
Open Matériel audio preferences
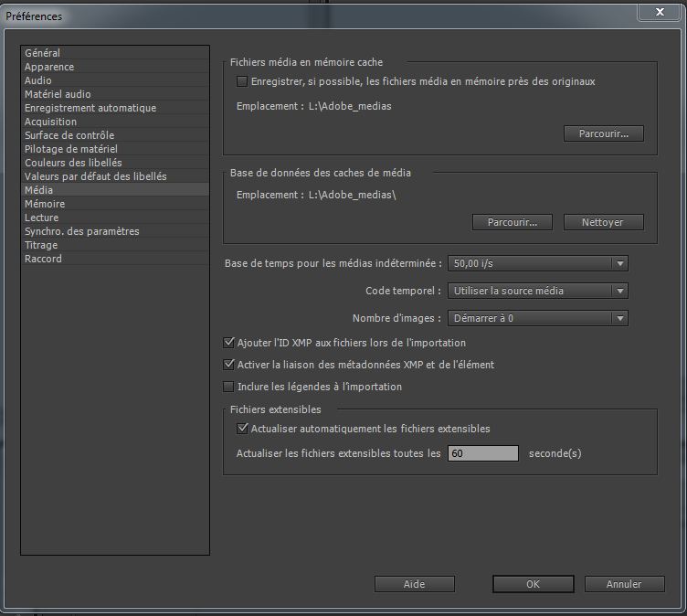tap(114, 94)
